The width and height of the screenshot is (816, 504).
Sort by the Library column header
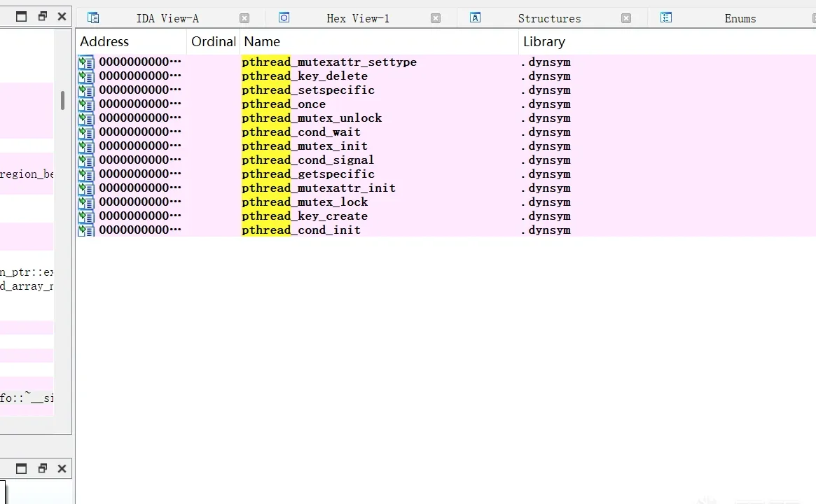(668, 41)
